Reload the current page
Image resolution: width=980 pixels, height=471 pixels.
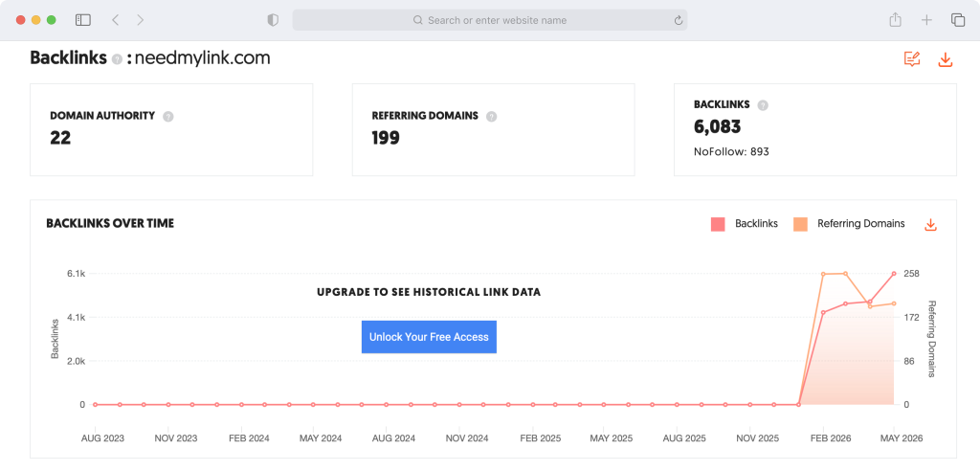pyautogui.click(x=679, y=21)
